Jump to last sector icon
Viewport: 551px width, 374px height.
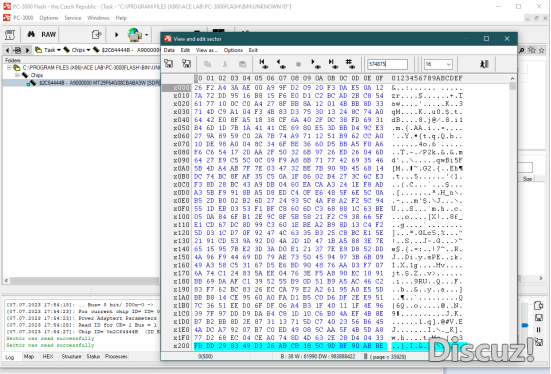tap(332, 64)
